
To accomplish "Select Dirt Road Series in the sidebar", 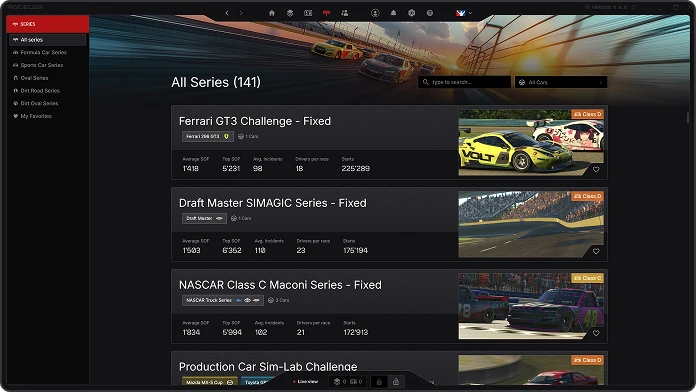I will 40,91.
